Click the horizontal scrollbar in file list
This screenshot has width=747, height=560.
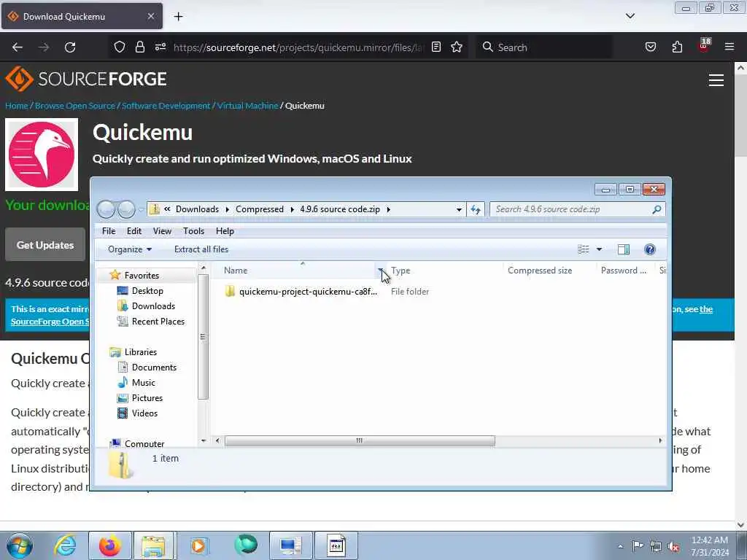click(359, 440)
